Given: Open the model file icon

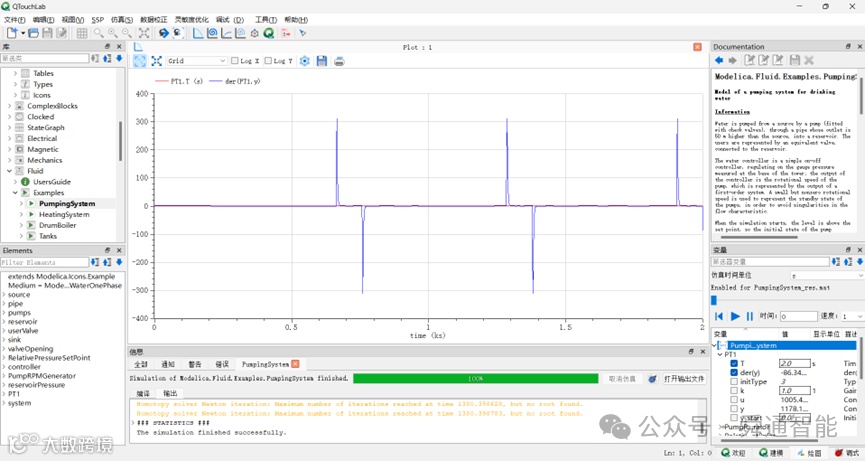Looking at the screenshot, I should 33,33.
